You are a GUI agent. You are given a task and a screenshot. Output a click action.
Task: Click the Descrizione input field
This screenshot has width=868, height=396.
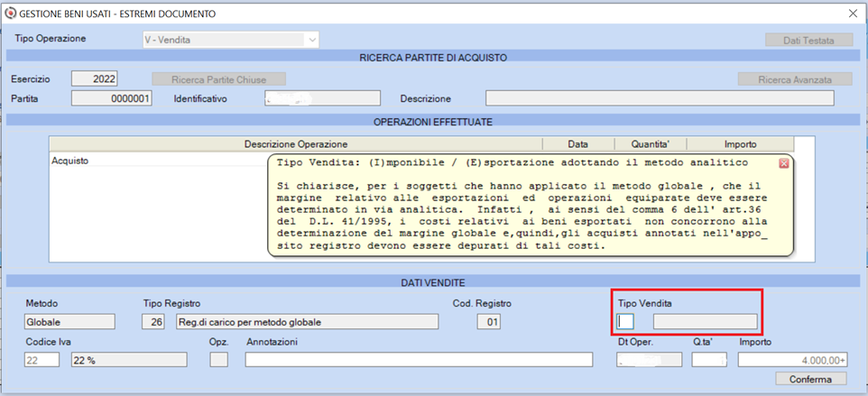tap(660, 98)
